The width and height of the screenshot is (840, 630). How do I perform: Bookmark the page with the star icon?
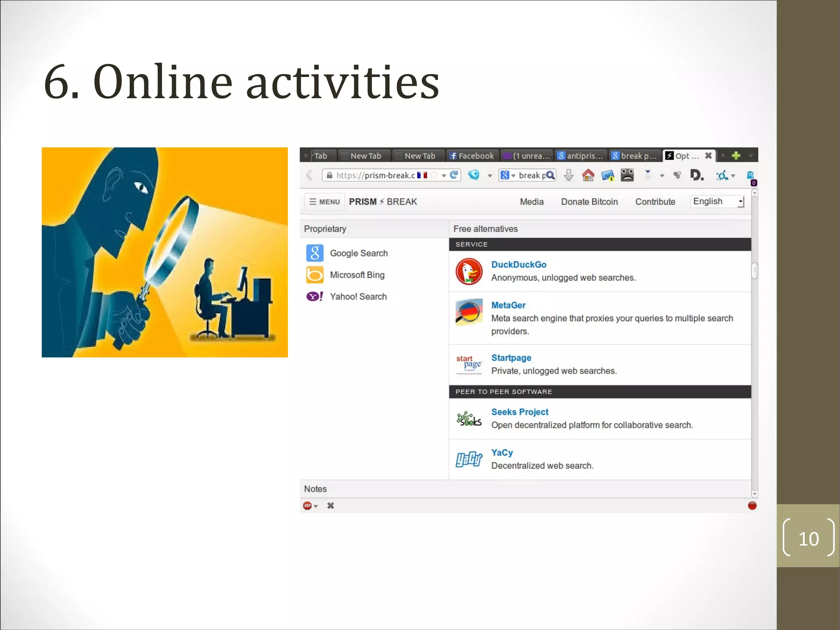coord(434,175)
